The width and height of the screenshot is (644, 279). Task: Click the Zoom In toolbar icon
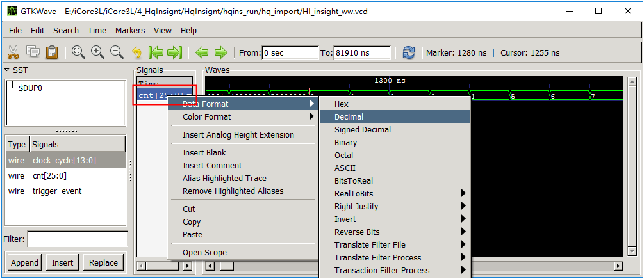97,52
